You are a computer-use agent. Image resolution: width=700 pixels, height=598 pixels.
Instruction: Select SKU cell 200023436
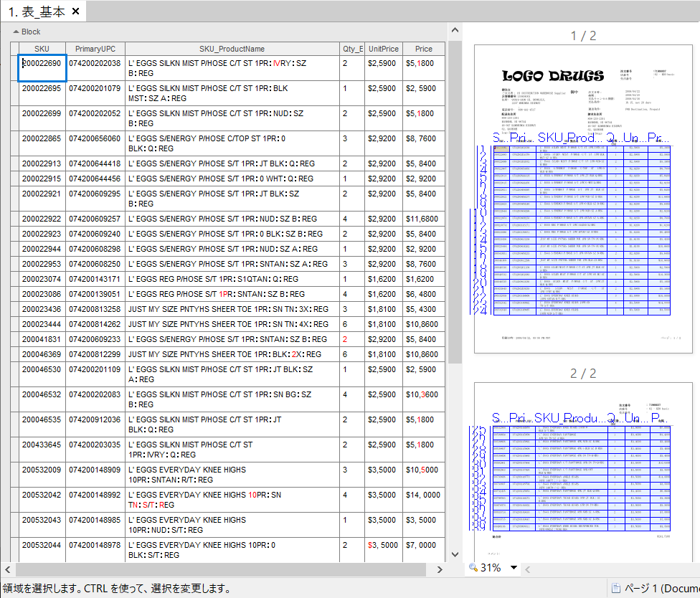[x=42, y=309]
